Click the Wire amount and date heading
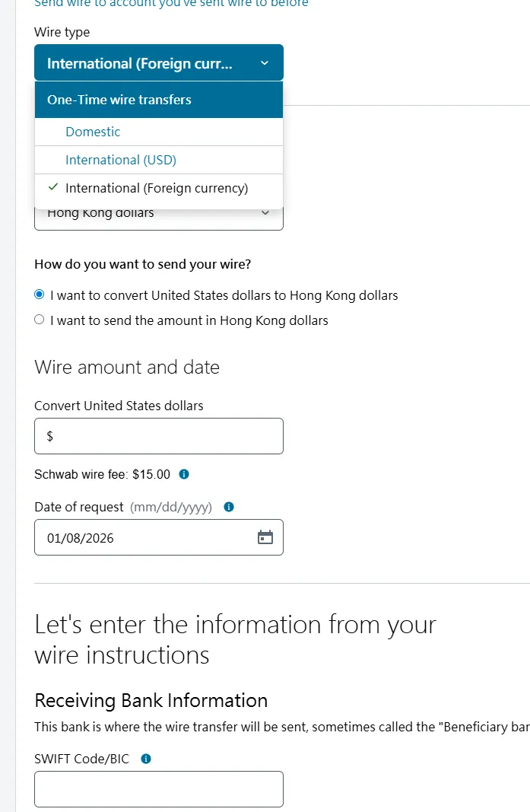The height and width of the screenshot is (812, 530). click(127, 368)
